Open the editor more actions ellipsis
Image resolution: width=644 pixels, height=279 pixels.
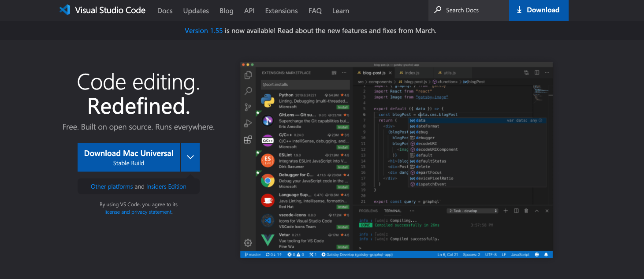(x=547, y=73)
